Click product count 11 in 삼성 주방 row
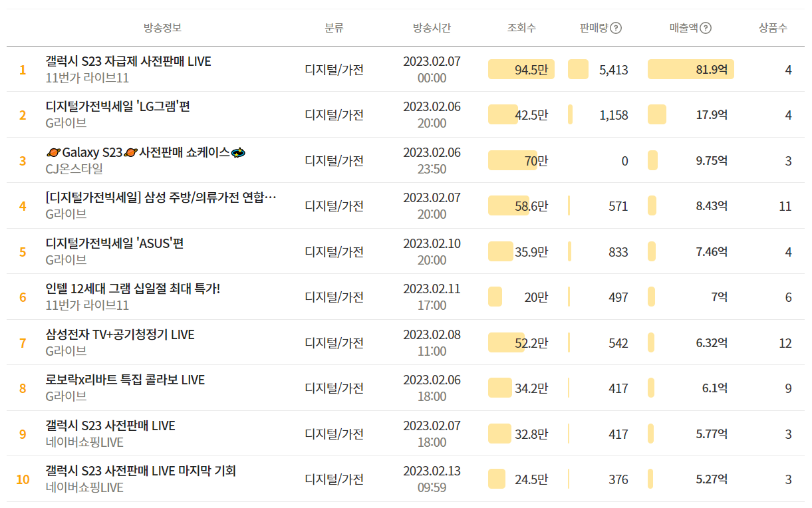The image size is (812, 508). coord(785,206)
